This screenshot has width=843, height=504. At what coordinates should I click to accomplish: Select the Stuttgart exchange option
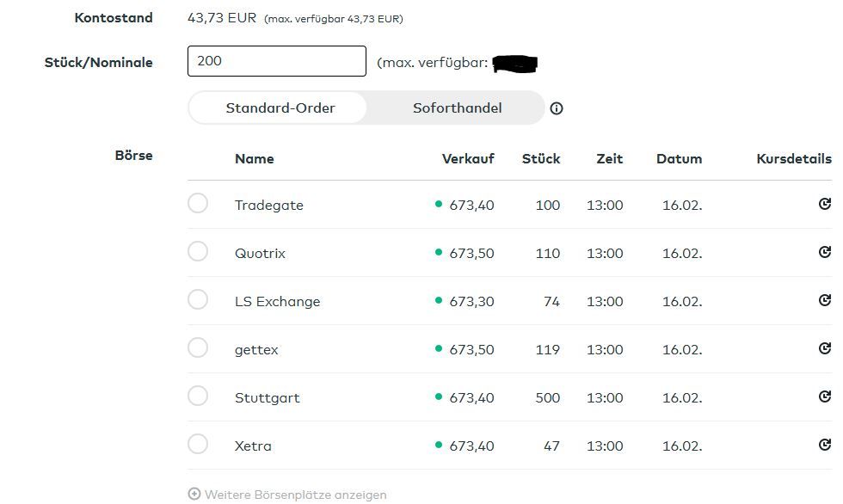(198, 396)
